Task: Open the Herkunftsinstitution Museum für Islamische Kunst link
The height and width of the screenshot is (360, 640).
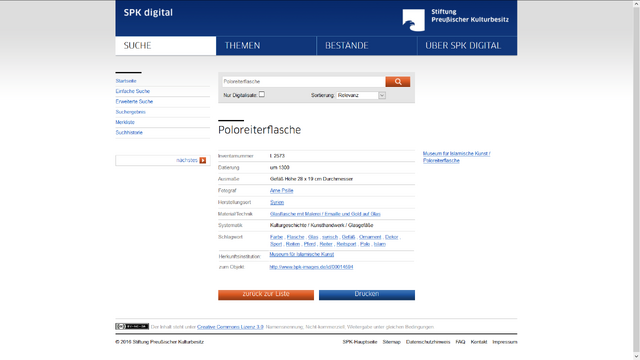Action: pos(302,254)
